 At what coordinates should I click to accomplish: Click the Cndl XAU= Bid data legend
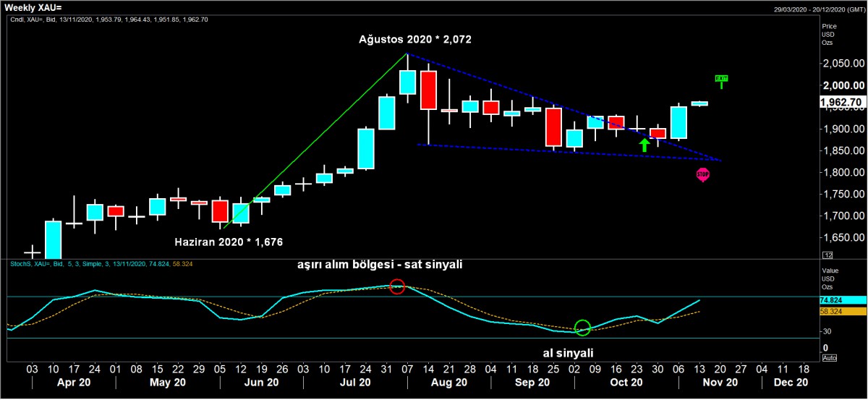[x=109, y=20]
